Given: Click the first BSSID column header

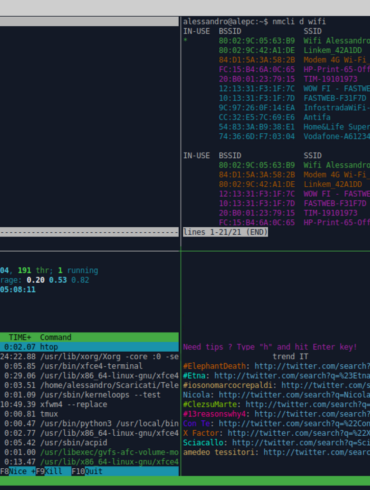Looking at the screenshot, I should point(230,31).
